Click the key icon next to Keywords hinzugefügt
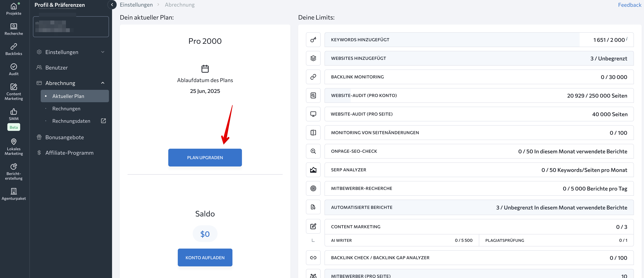Image resolution: width=644 pixels, height=278 pixels. click(313, 40)
